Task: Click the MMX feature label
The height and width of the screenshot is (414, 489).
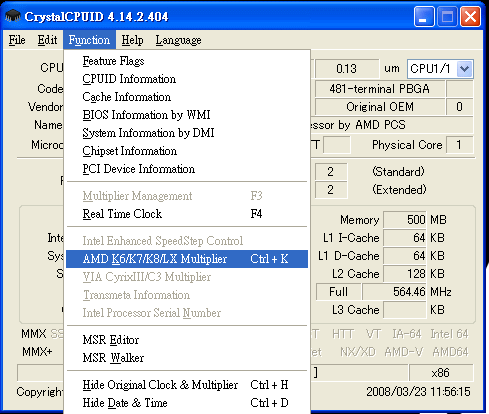Action: click(x=33, y=334)
